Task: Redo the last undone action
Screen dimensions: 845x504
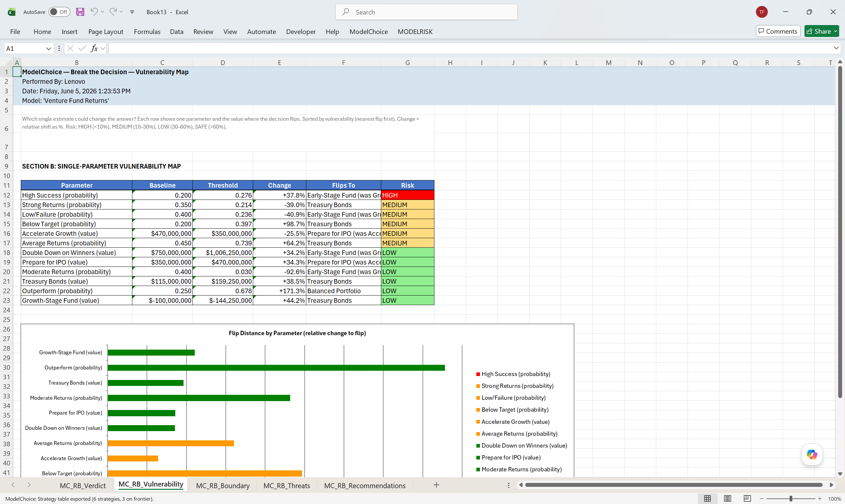Action: [x=113, y=12]
